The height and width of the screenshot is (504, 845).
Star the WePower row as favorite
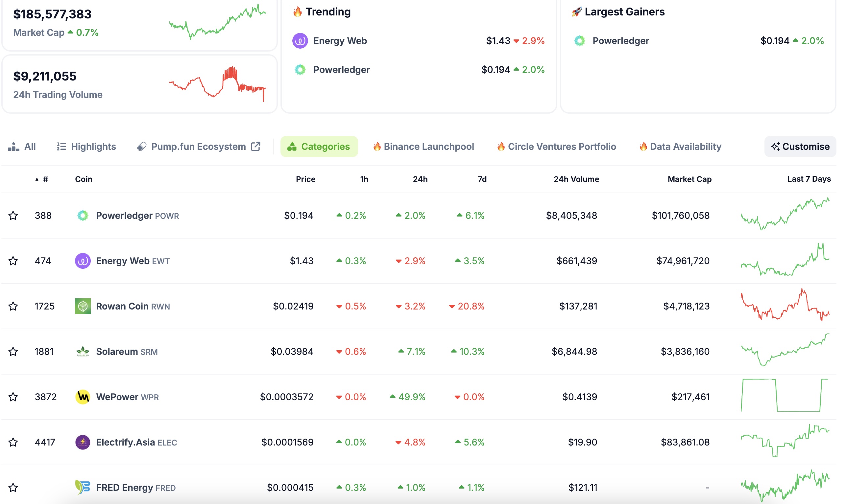pos(13,397)
